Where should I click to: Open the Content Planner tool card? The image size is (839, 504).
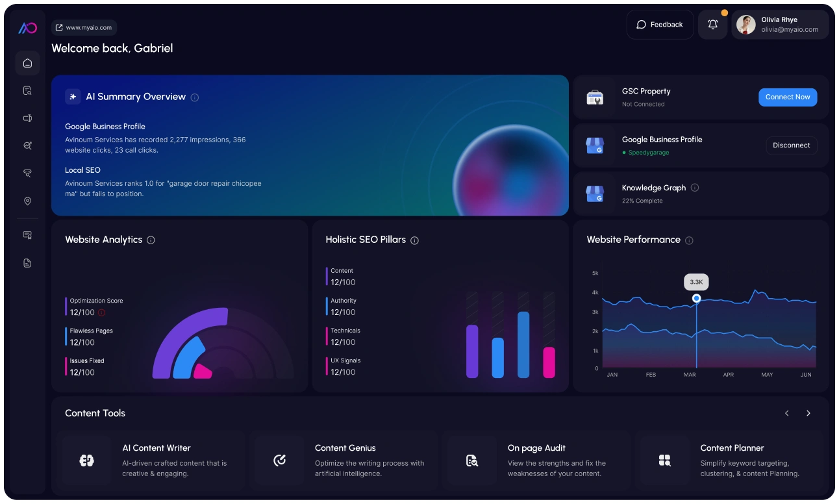click(729, 460)
